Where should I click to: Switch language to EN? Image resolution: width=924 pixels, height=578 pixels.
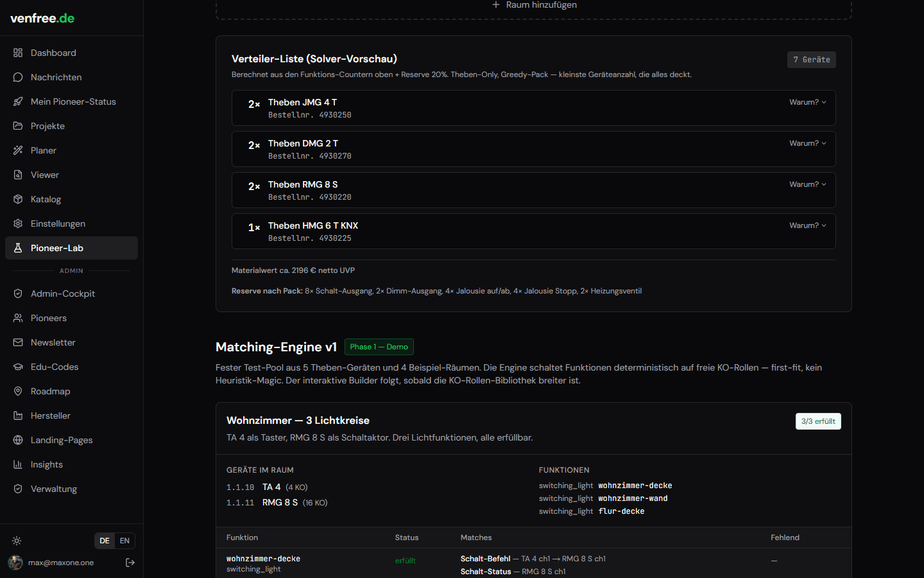(x=124, y=541)
